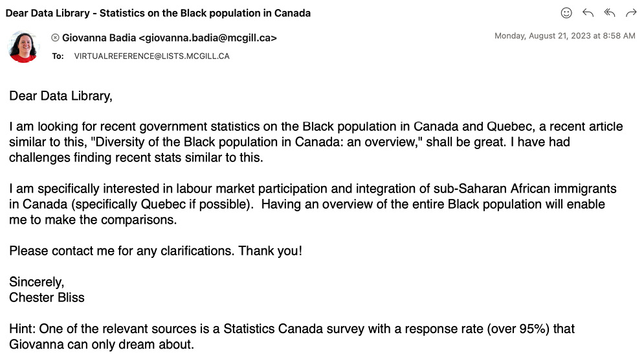Click the "Sincerely," closing line
Screen dimensions: 644x361
37,283
